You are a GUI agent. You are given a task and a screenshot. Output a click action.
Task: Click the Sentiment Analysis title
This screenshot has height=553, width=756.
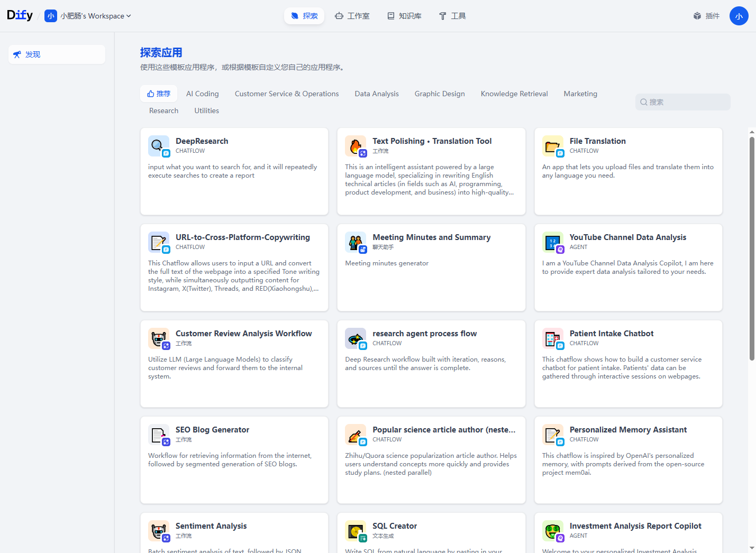pyautogui.click(x=211, y=526)
